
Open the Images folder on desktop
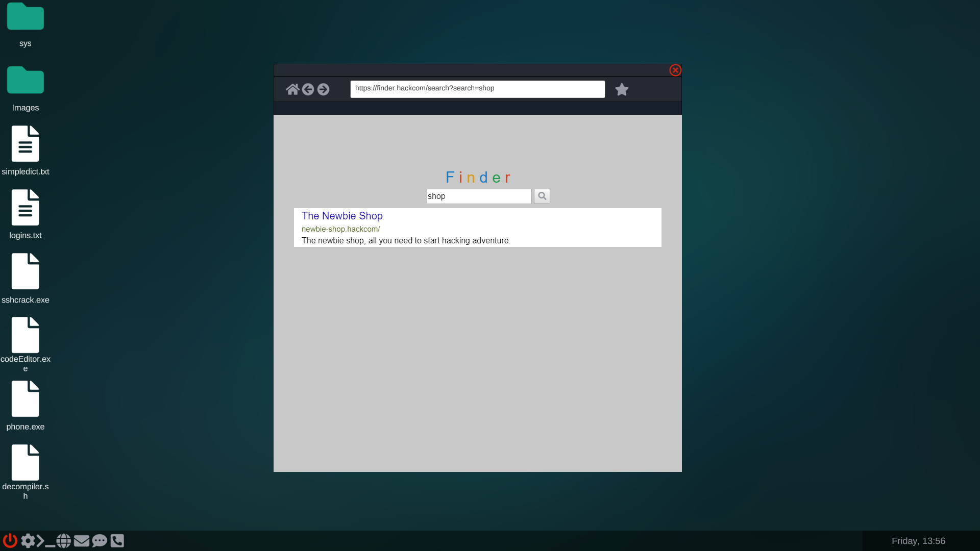(25, 80)
